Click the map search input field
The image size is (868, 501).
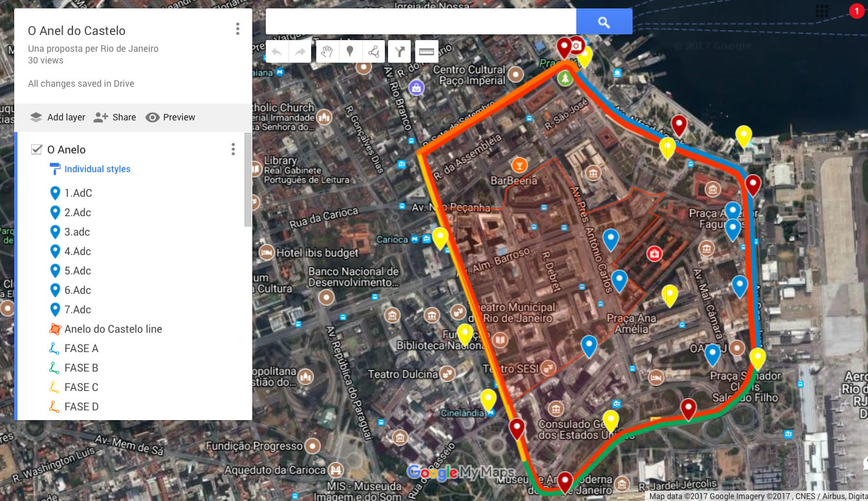420,22
